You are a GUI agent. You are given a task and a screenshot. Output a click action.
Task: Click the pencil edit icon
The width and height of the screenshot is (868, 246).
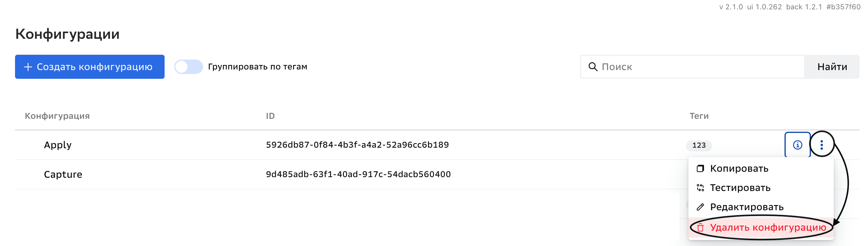pyautogui.click(x=700, y=207)
